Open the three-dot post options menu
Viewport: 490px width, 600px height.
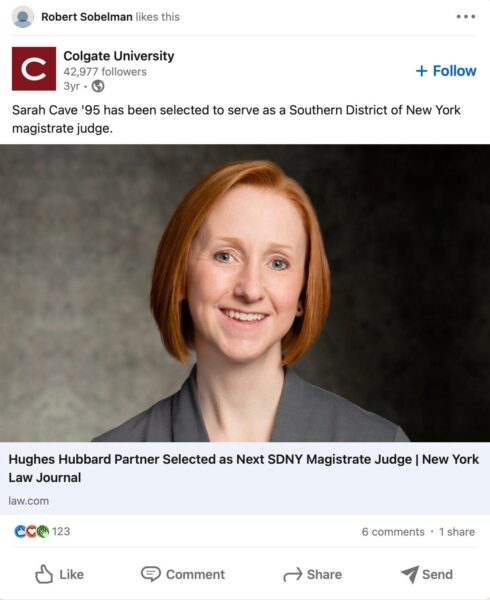(466, 17)
